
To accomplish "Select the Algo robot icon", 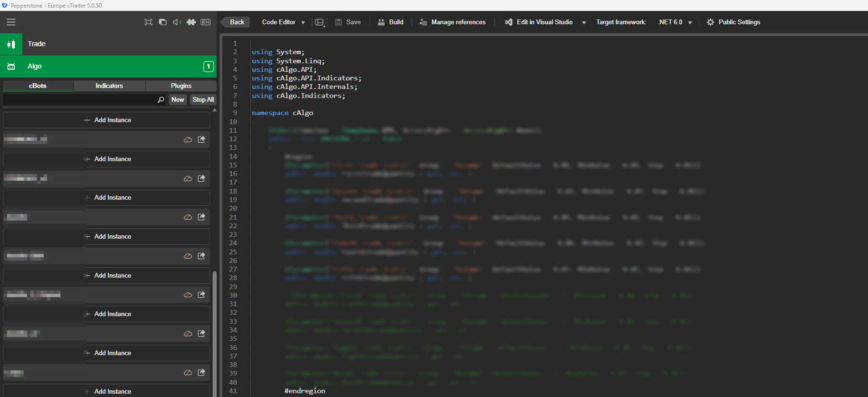I will click(11, 67).
